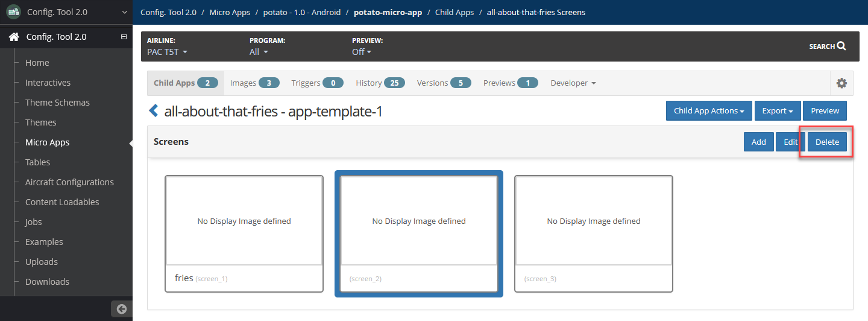Click the home icon in the sidebar

tap(14, 37)
